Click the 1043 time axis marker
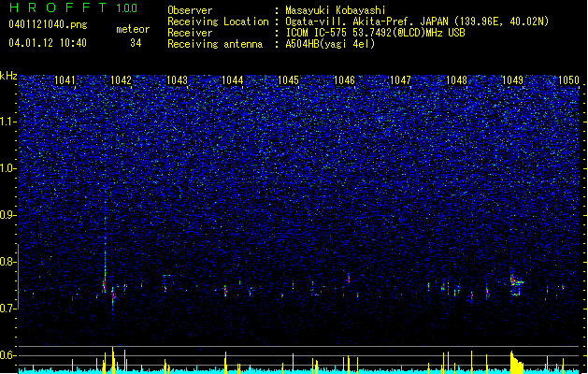588x374 pixels. click(x=177, y=80)
